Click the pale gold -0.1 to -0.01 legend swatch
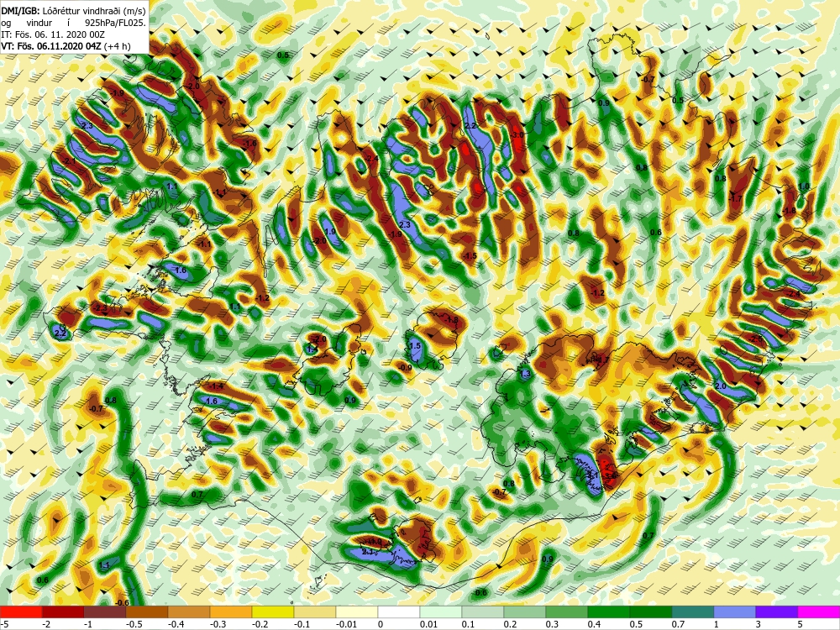The width and height of the screenshot is (840, 630). coord(315,612)
